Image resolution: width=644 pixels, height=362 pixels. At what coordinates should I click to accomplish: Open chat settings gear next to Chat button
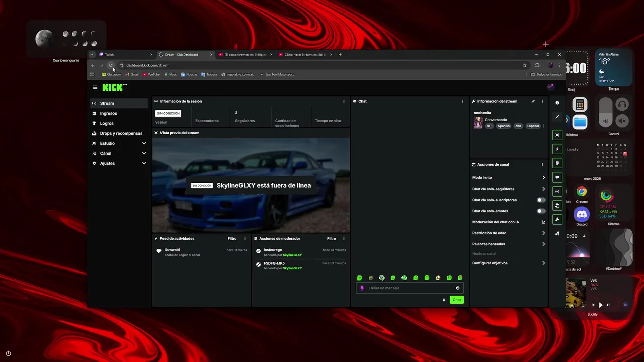click(x=444, y=300)
